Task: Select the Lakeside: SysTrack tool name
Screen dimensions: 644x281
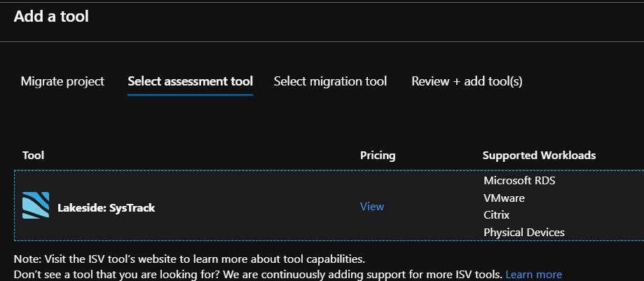Action: pyautogui.click(x=107, y=207)
